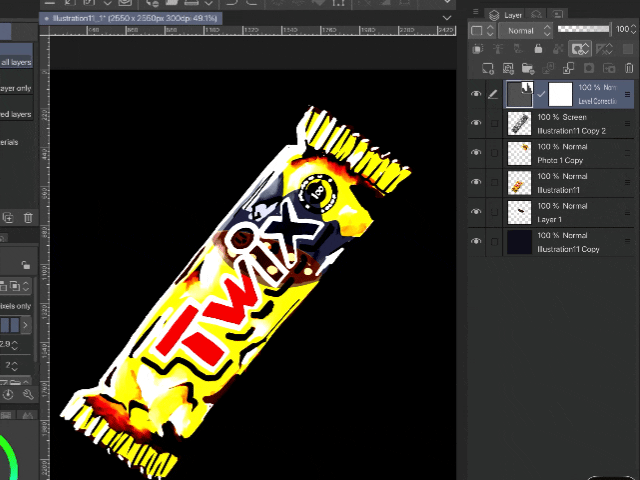Click the change layer color square
640x480 pixels.
(x=628, y=49)
